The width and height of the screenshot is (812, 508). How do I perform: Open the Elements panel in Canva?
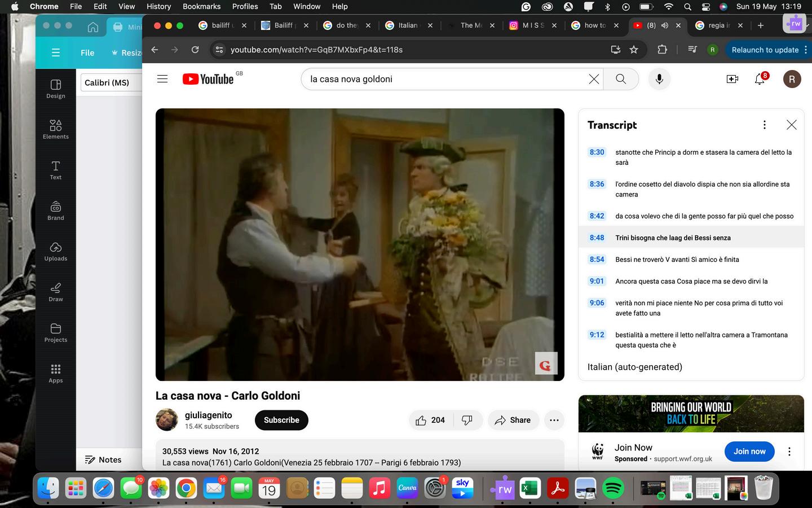coord(56,130)
